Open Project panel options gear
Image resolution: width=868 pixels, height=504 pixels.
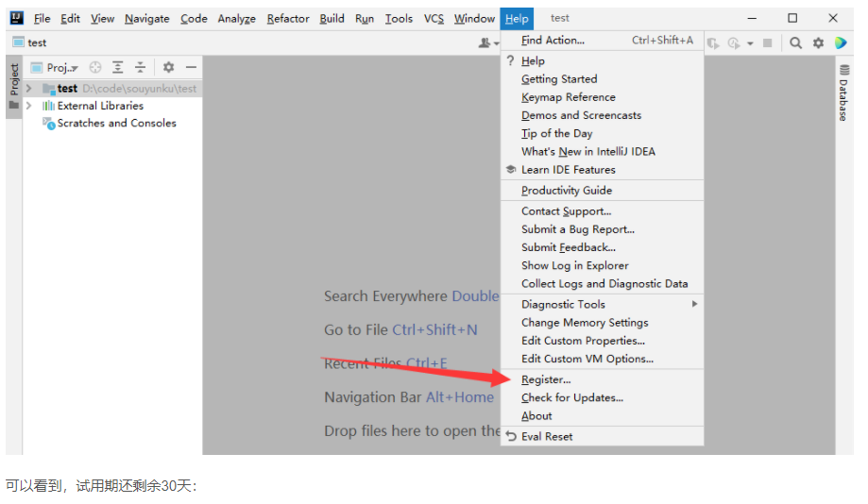(x=168, y=68)
